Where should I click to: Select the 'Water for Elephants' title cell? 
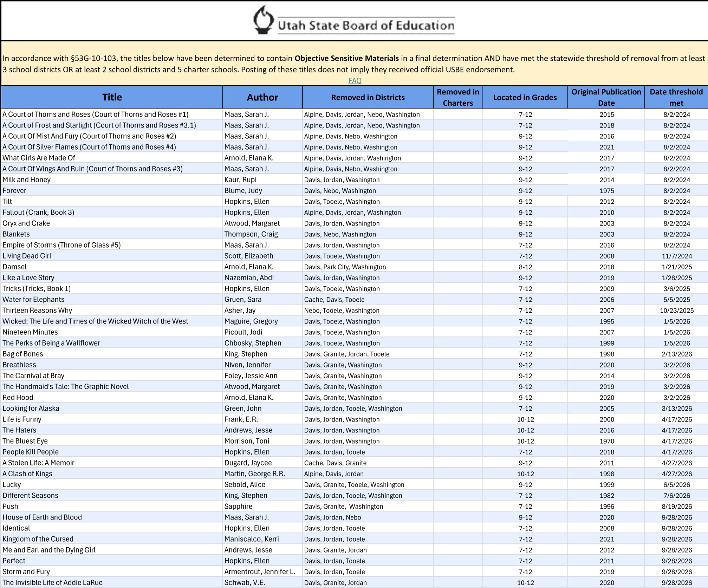(x=112, y=300)
